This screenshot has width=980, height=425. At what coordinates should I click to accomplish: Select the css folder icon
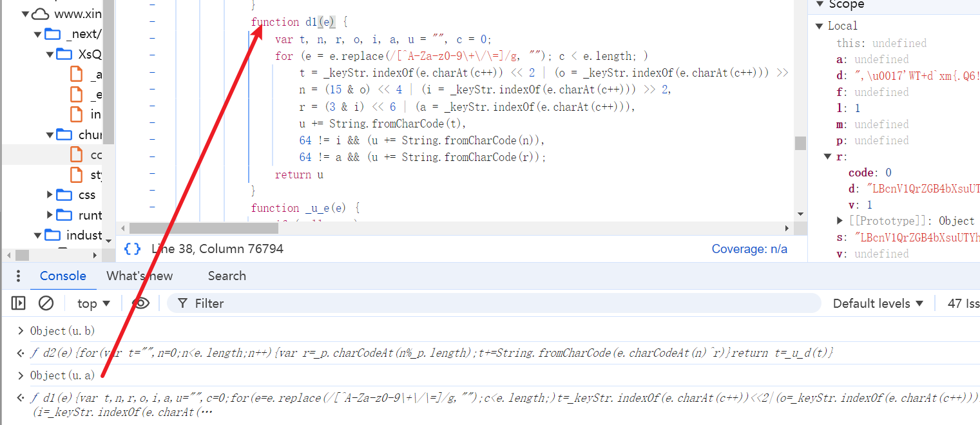coord(64,194)
